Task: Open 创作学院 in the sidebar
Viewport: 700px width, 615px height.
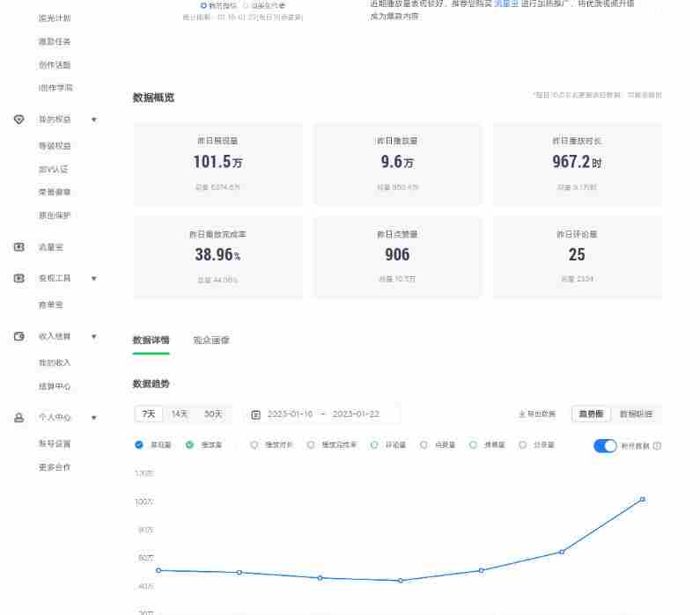Action: pyautogui.click(x=55, y=88)
